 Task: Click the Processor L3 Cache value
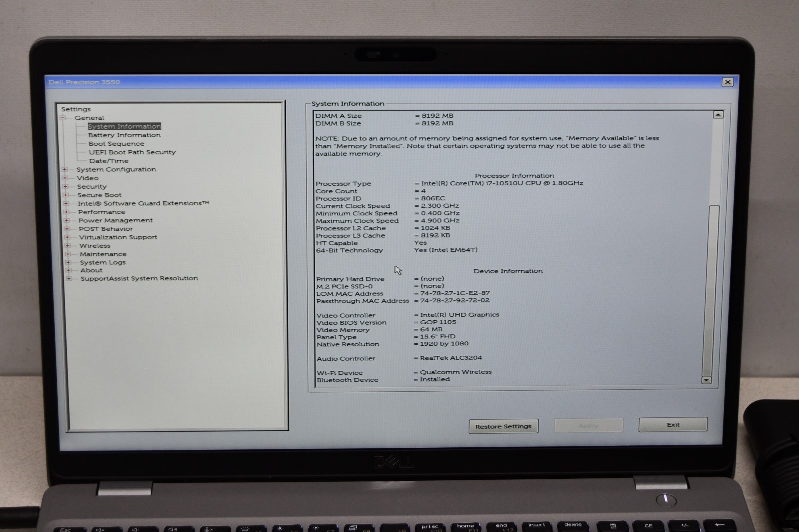(x=435, y=235)
